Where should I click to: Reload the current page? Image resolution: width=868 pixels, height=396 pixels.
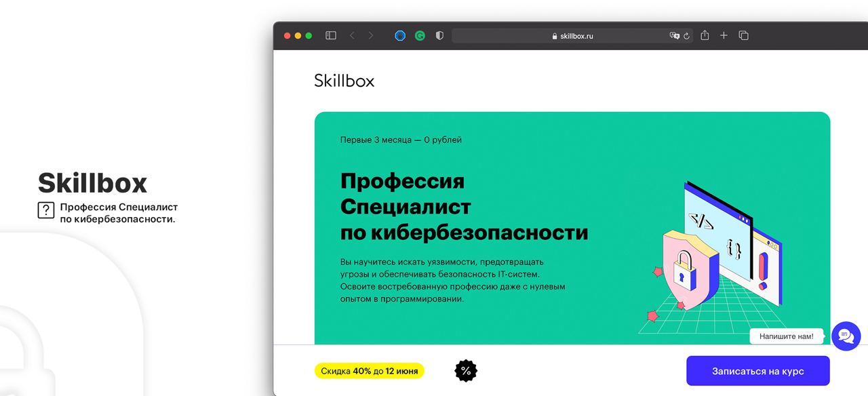686,36
